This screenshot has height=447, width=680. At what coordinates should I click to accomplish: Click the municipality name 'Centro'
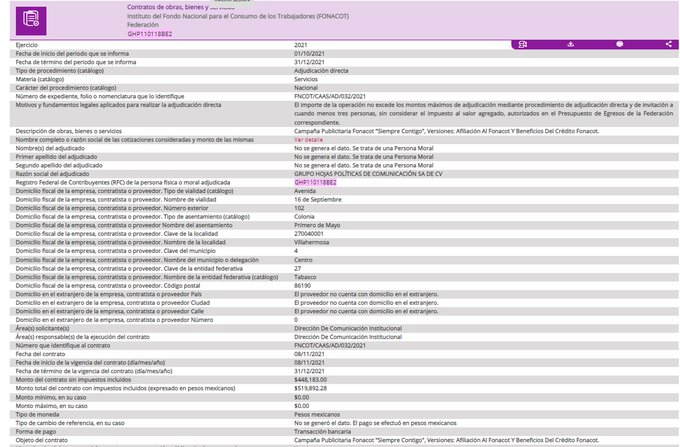tap(303, 260)
